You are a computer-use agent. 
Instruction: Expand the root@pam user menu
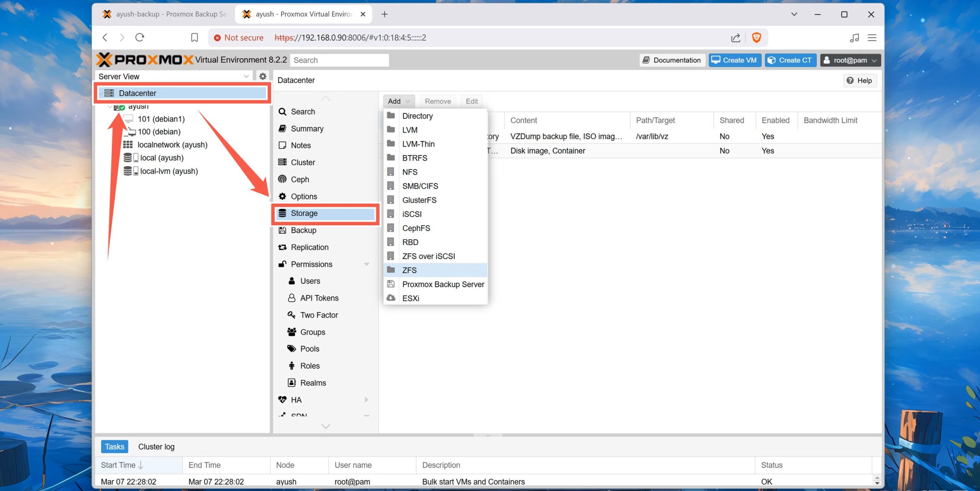tap(850, 60)
